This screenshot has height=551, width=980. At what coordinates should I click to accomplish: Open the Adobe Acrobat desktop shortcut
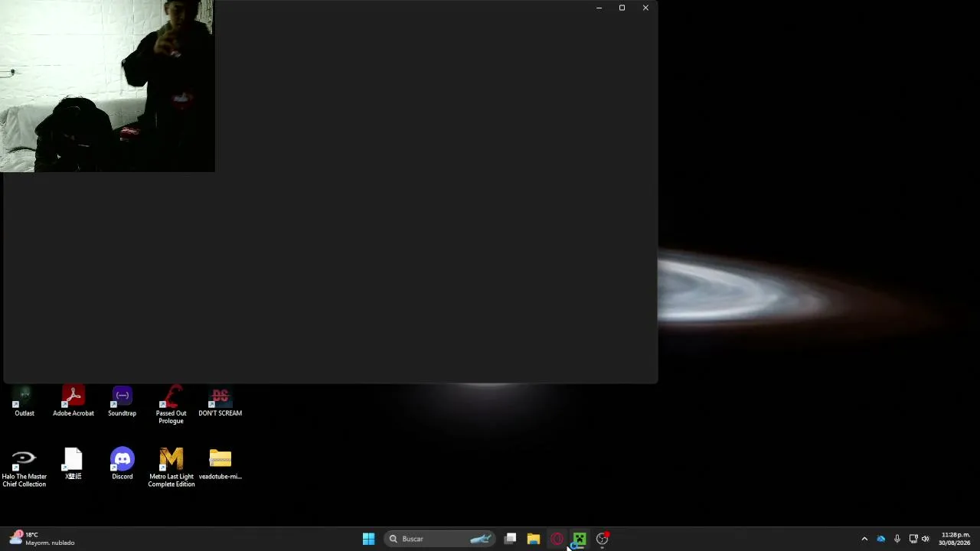click(x=73, y=402)
